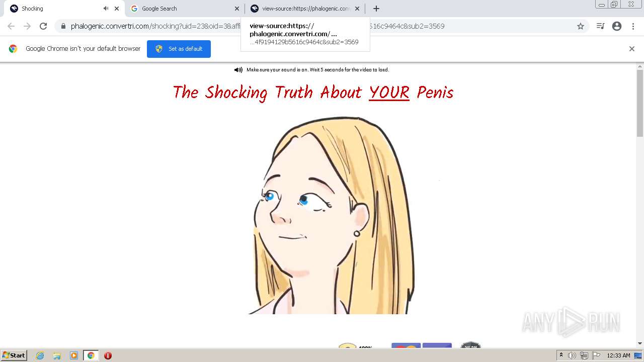Image resolution: width=644 pixels, height=362 pixels.
Task: Click the taskbar clock 12:33 AM
Action: pyautogui.click(x=618, y=355)
